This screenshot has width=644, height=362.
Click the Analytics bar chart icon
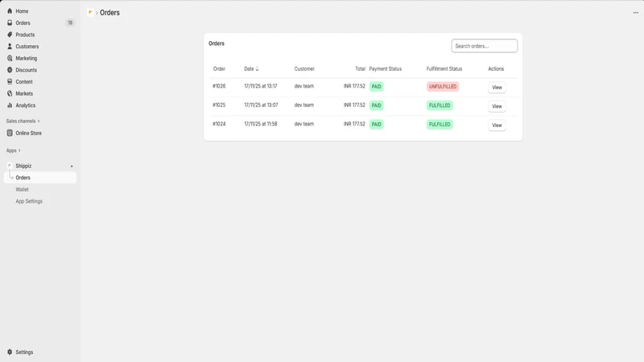coord(10,105)
